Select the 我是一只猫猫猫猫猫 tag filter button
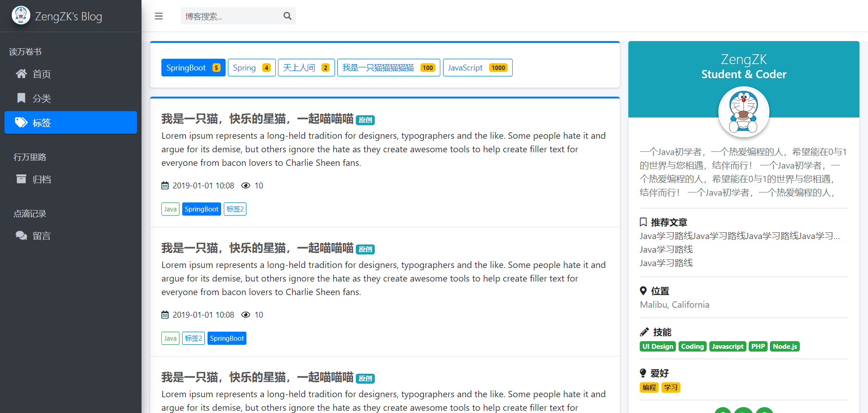Viewport: 868px width, 413px height. (388, 68)
